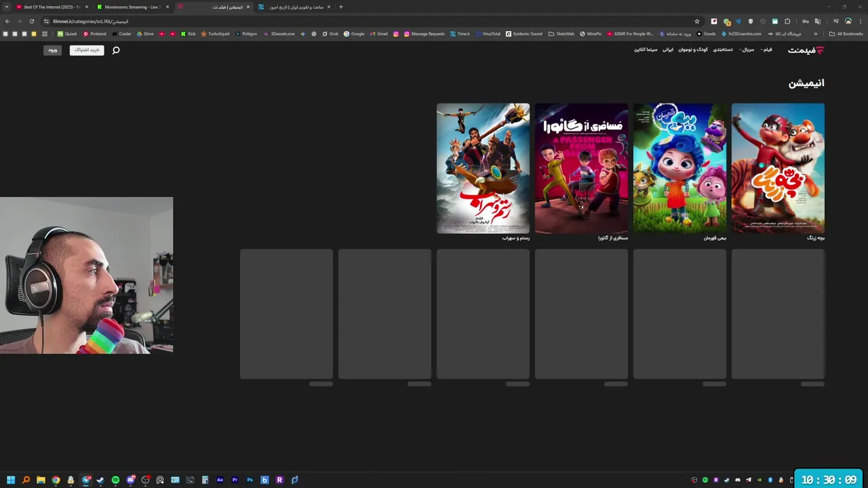Open the Drive bookmark
The width and height of the screenshot is (868, 488).
pos(146,34)
